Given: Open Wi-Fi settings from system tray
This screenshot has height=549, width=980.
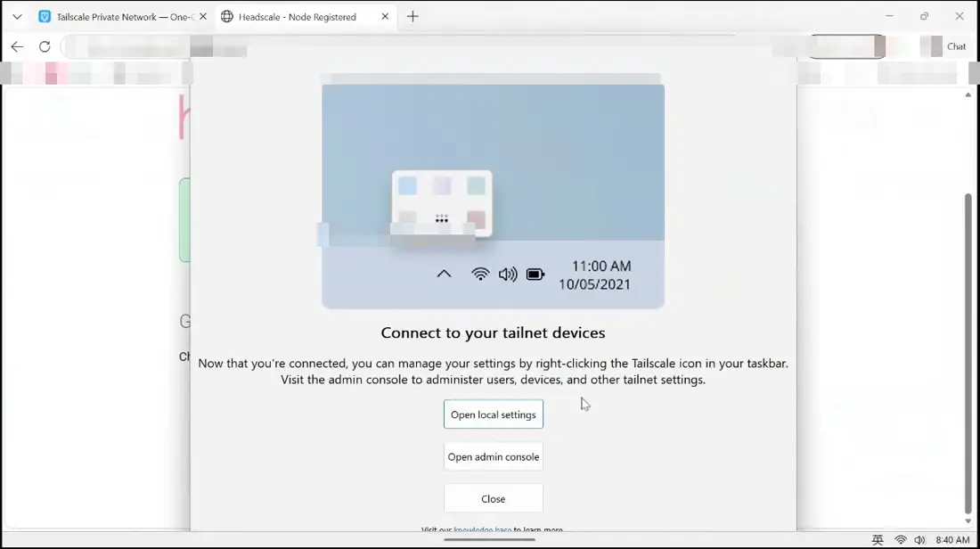Looking at the screenshot, I should coord(901,540).
